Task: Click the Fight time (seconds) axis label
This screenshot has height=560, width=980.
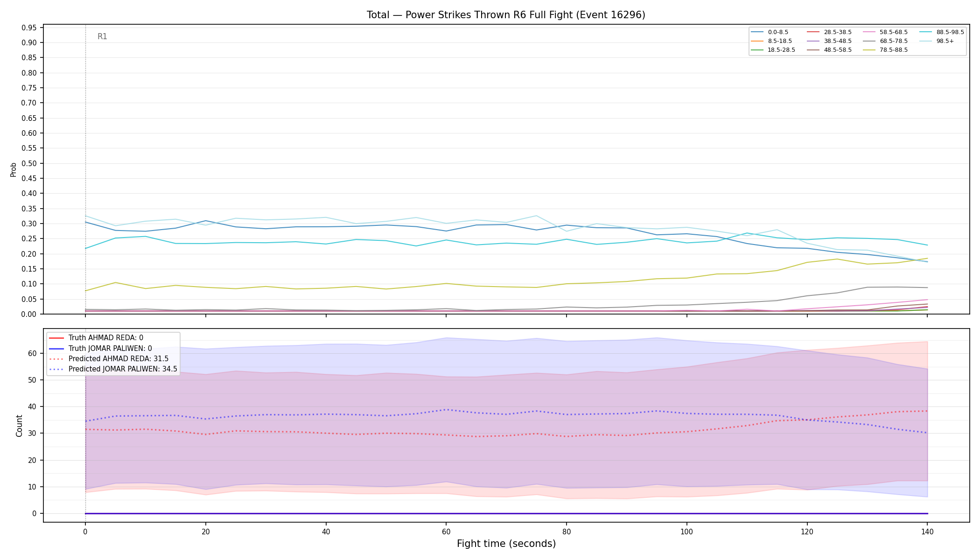Action: pos(506,544)
